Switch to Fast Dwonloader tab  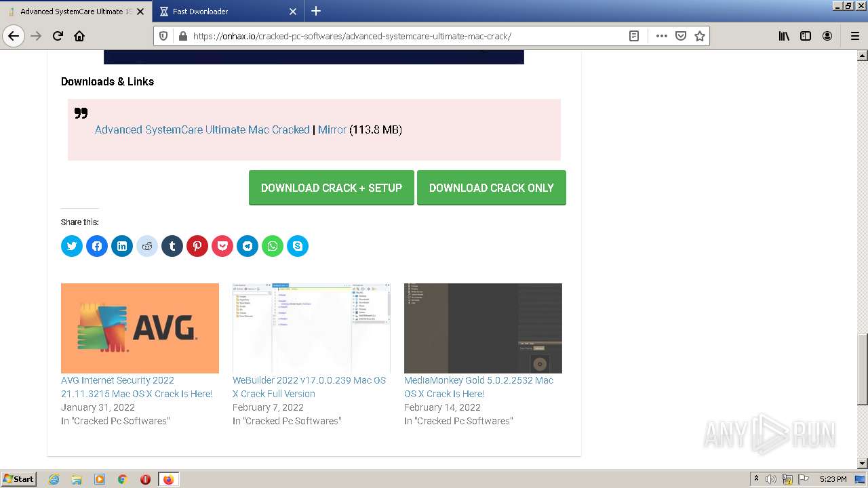point(229,12)
